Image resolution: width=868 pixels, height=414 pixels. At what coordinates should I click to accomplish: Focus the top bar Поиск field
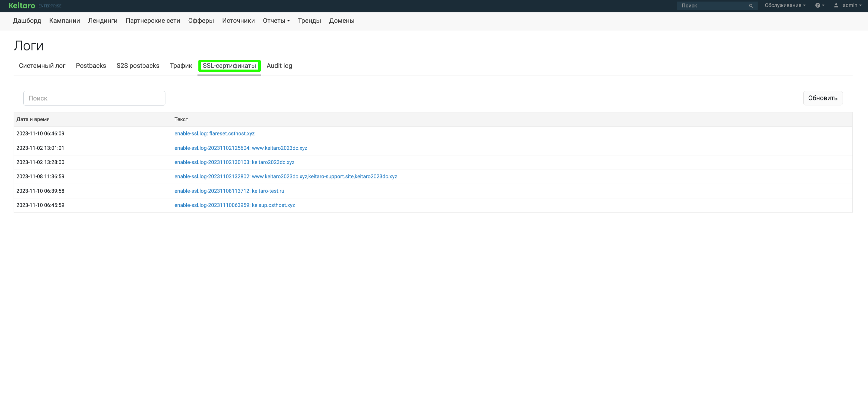pyautogui.click(x=717, y=6)
